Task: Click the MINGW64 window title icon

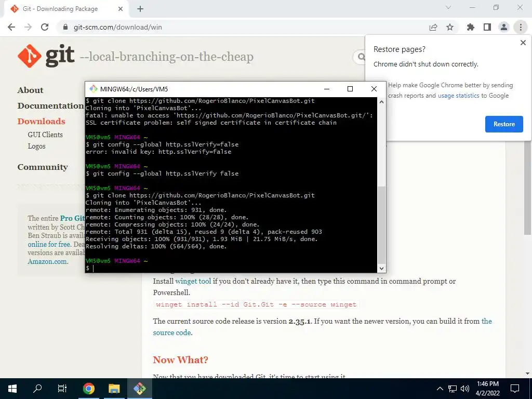Action: [x=93, y=89]
